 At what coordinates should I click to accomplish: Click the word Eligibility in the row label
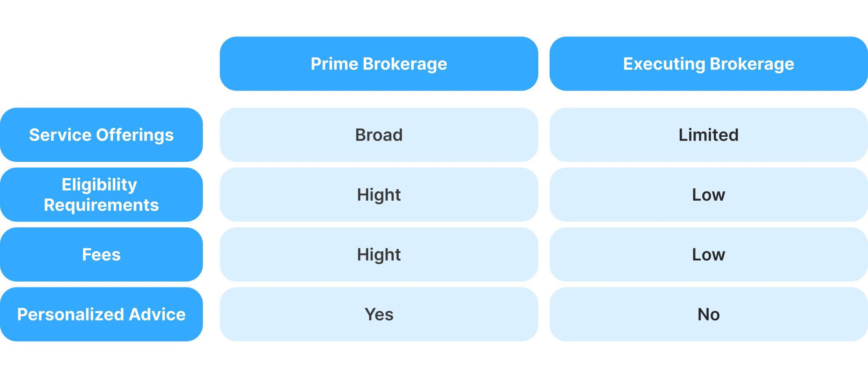coord(100,185)
